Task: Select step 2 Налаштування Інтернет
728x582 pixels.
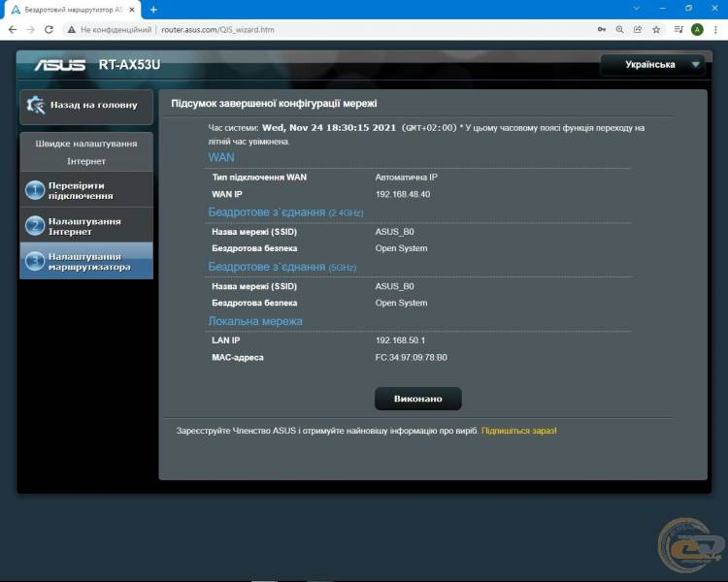Action: 86,226
